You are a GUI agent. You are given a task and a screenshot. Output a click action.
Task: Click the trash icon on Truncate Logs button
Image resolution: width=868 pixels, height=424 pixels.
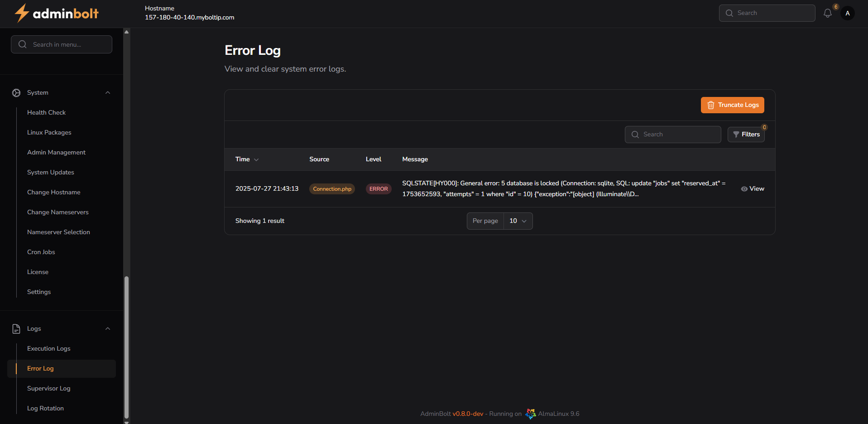tap(710, 105)
